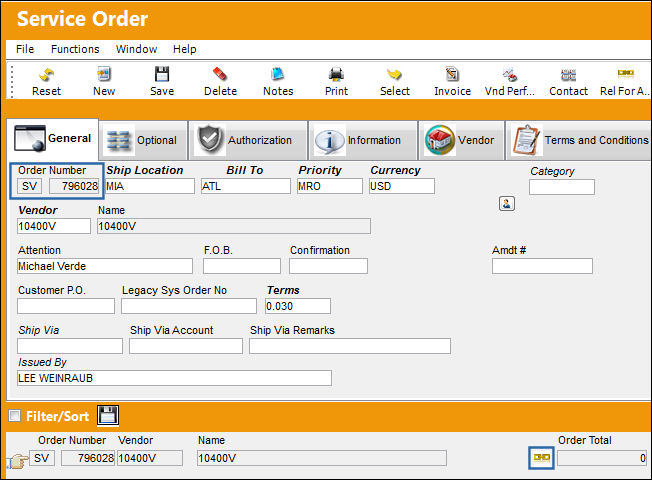Click the F.O.B. input field
Screen dimensions: 652x480
(x=242, y=266)
